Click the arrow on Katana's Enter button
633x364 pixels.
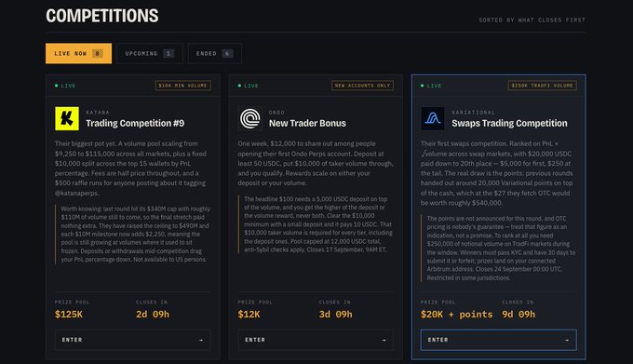(x=201, y=340)
